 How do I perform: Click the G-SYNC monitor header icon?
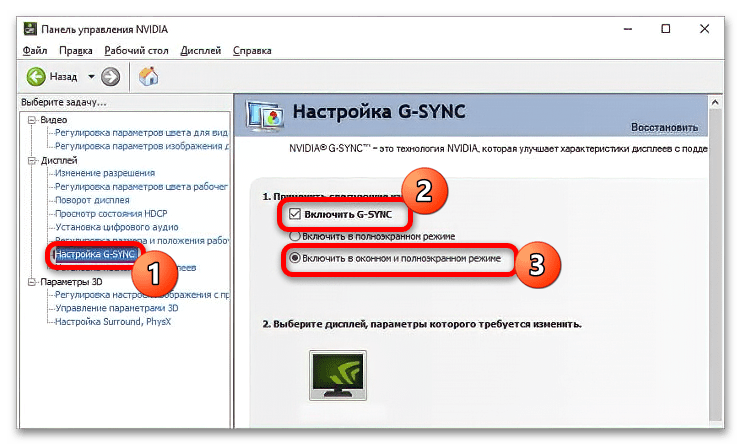click(265, 115)
